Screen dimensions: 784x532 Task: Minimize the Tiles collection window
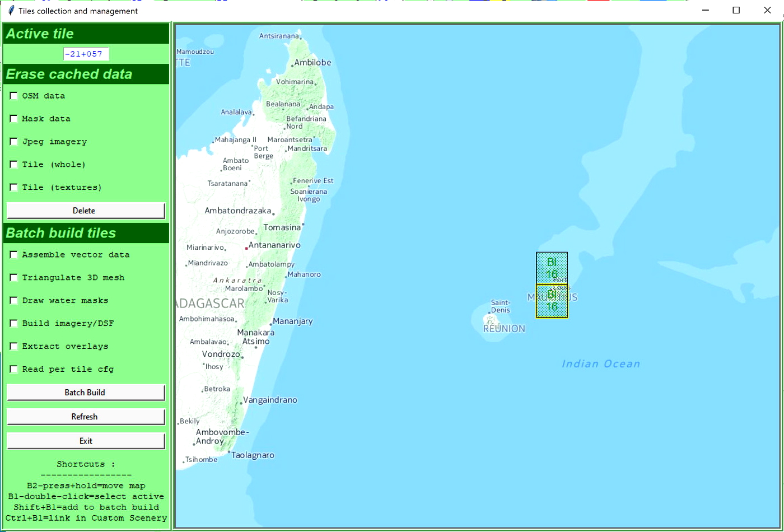pos(706,10)
